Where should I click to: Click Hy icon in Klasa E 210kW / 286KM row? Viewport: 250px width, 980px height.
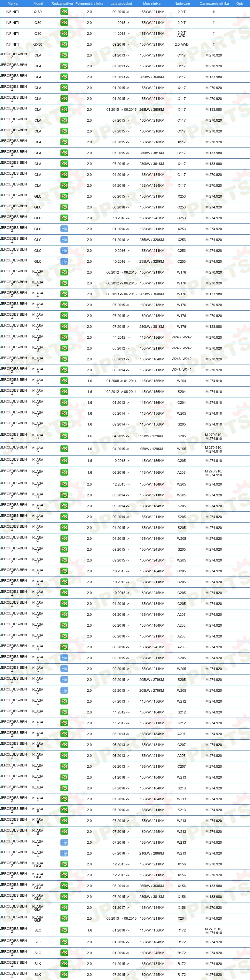[64, 853]
